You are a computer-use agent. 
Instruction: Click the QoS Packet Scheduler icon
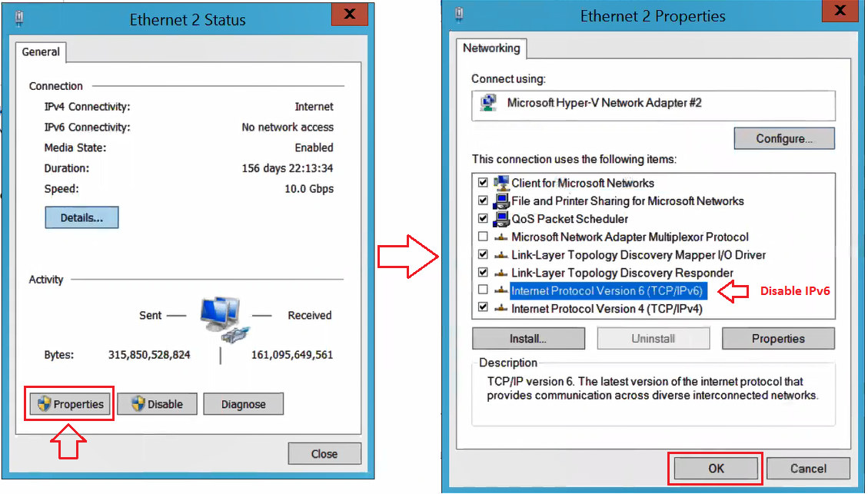501,218
